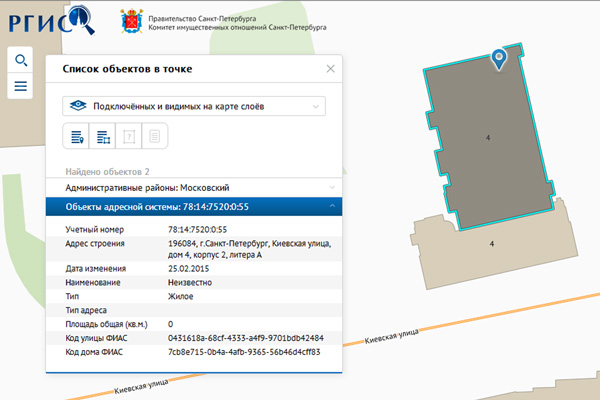600x400 pixels.
Task: Click Код дома ФИАС value 7cb8e715-0b4a
Action: [244, 352]
